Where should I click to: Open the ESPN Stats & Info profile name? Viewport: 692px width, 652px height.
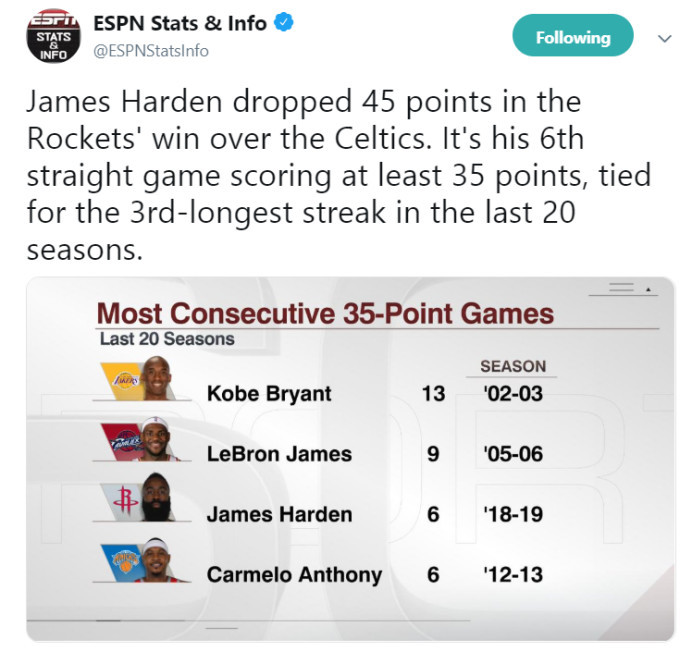pyautogui.click(x=180, y=23)
